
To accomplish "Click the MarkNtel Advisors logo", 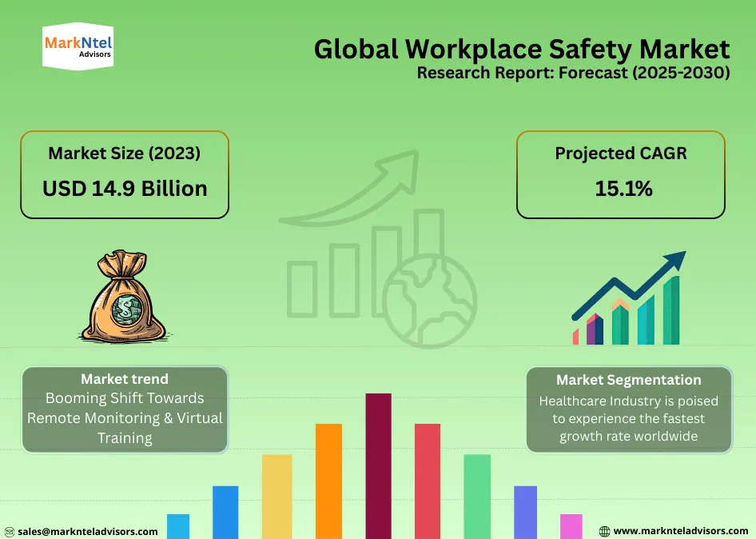I will click(77, 47).
